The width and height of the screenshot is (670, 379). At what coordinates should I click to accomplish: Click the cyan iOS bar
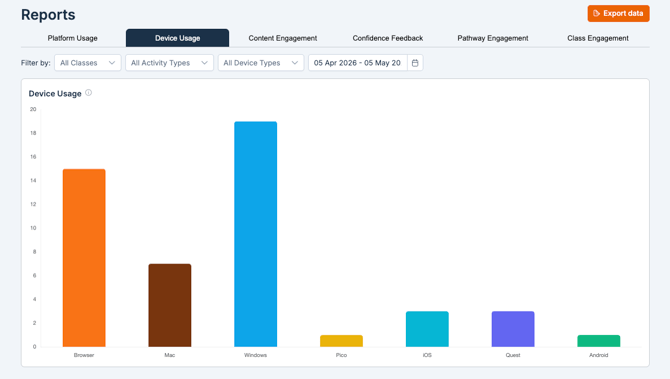(427, 329)
